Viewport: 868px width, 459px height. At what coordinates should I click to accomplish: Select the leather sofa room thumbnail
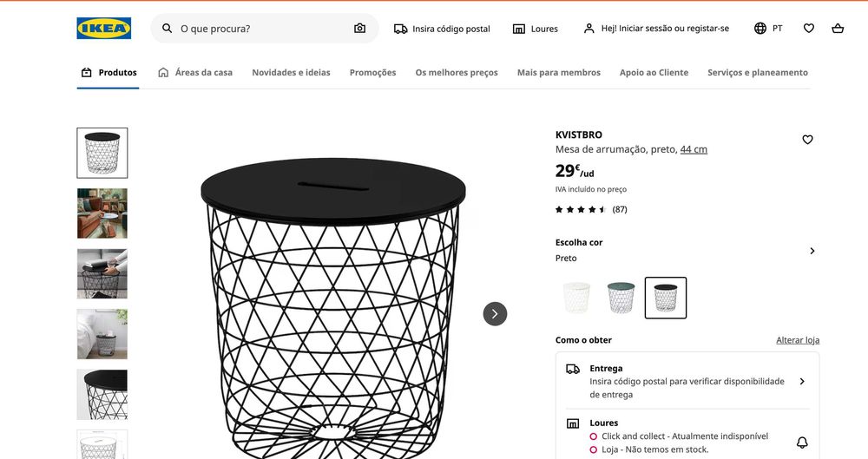102,213
